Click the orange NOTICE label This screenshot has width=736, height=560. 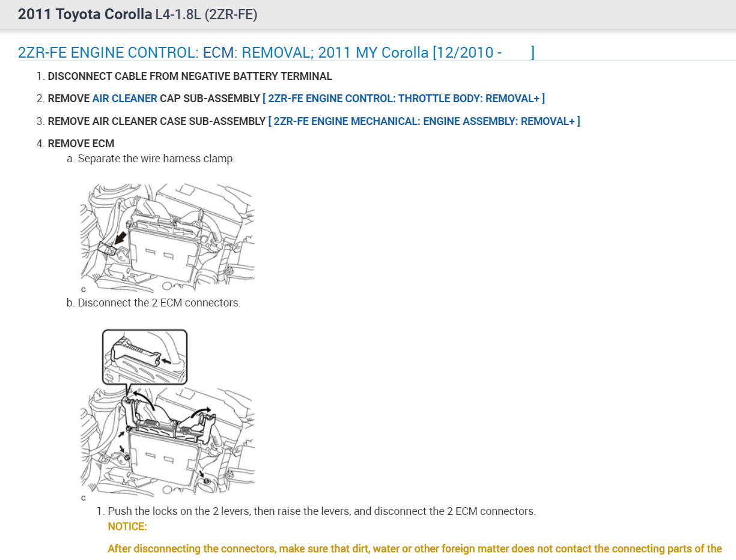(127, 526)
